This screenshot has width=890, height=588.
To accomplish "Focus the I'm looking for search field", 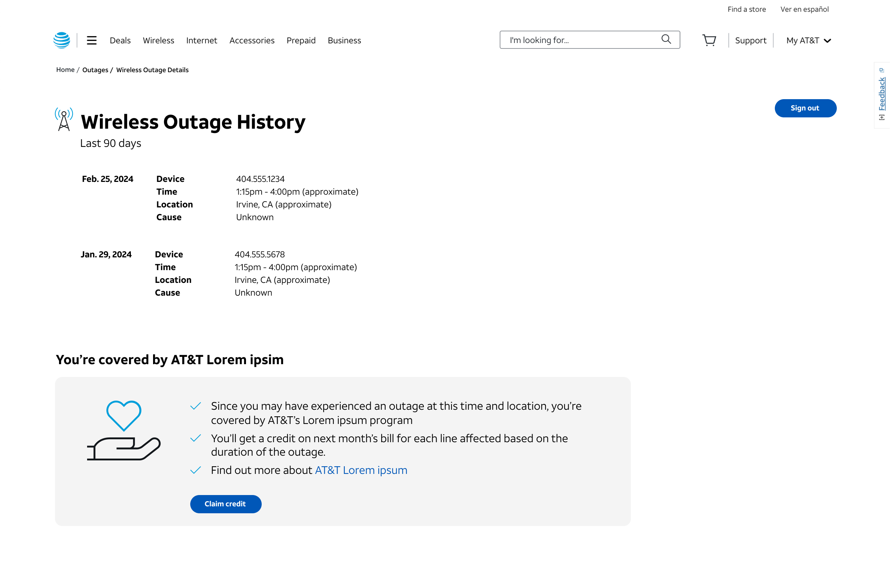I will pos(590,40).
